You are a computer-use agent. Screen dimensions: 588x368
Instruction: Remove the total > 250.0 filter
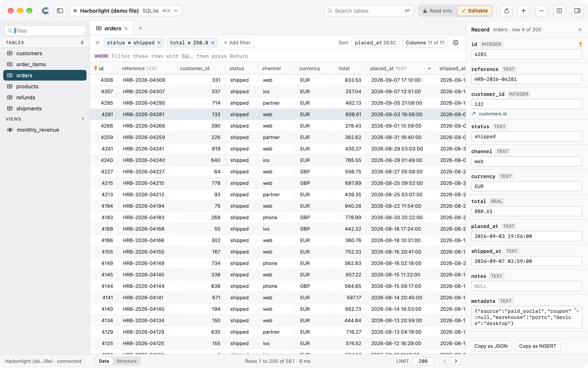(213, 43)
